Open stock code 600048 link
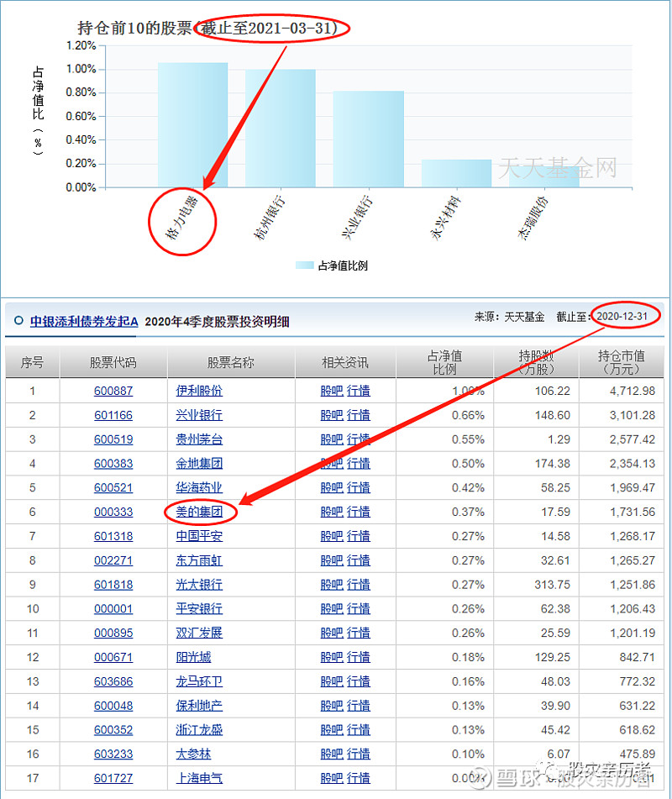672x799 pixels. [x=113, y=706]
